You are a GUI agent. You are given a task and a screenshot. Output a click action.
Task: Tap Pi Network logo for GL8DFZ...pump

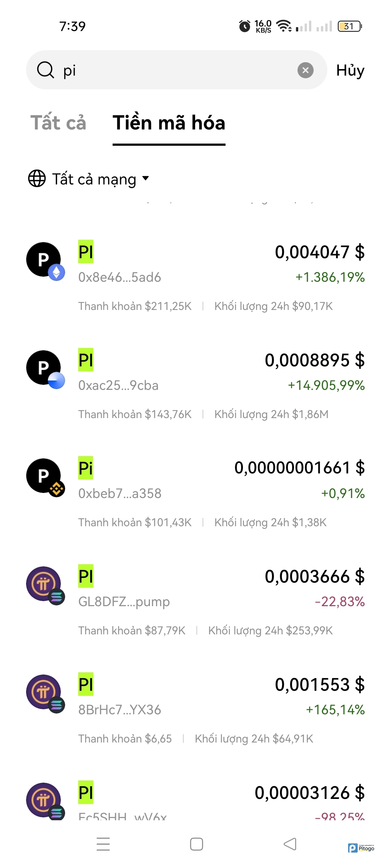point(44,584)
